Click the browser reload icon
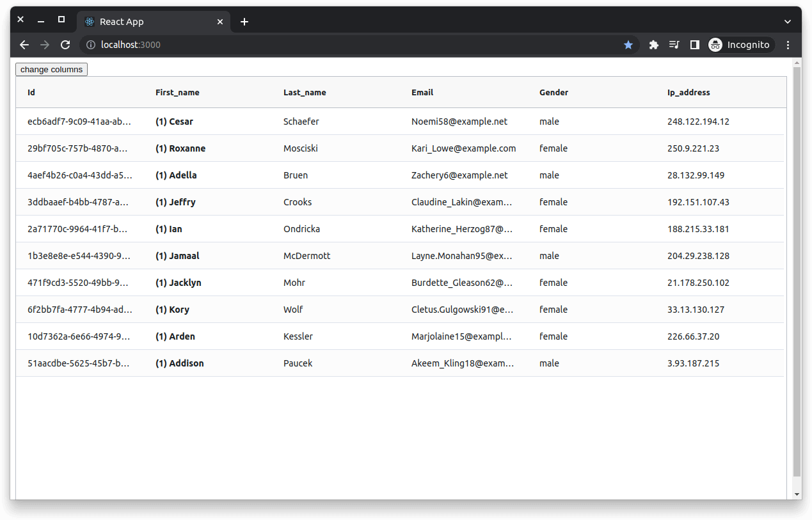Viewport: 812px width, 520px height. [65, 45]
